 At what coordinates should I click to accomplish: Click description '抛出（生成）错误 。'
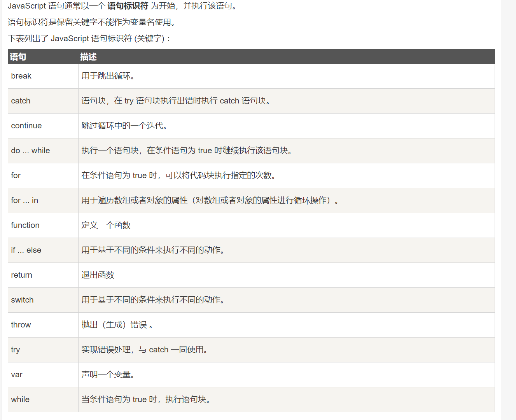click(x=117, y=325)
